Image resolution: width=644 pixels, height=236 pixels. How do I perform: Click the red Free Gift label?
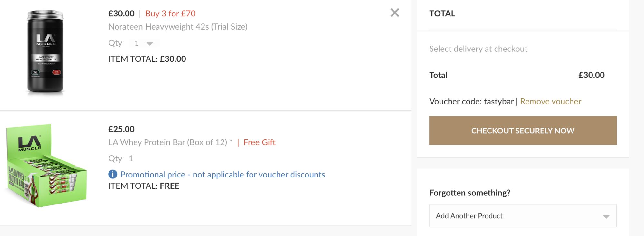(x=259, y=142)
